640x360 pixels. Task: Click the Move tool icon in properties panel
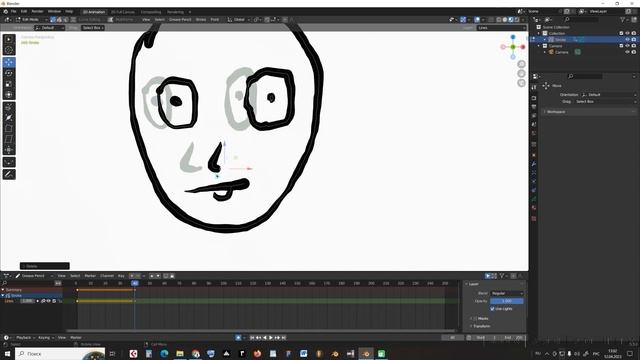point(546,86)
